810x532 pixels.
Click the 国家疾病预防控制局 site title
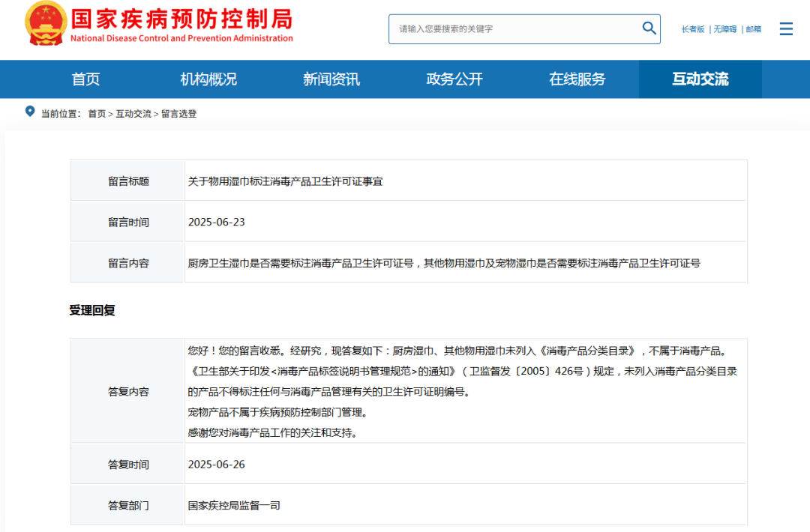tap(181, 19)
